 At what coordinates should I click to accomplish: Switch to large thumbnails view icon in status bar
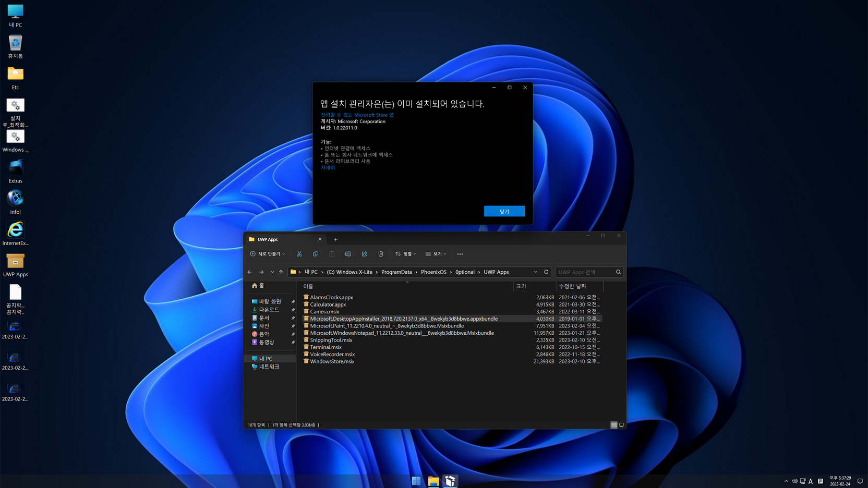[x=621, y=425]
